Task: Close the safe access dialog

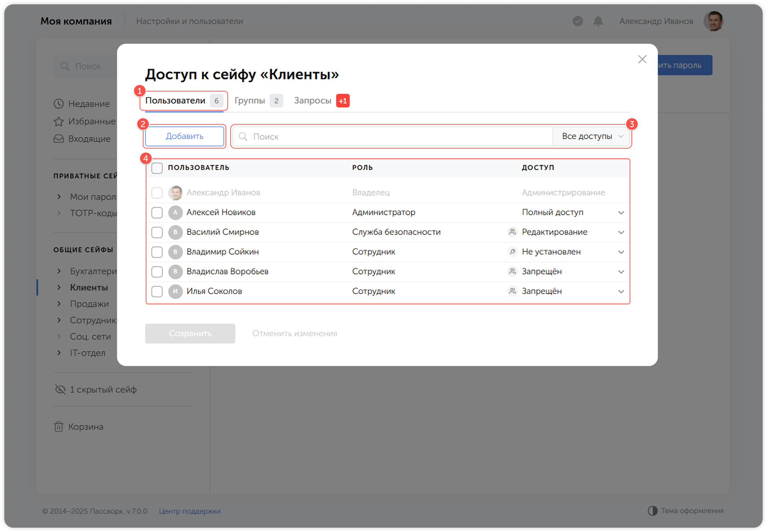Action: coord(642,59)
